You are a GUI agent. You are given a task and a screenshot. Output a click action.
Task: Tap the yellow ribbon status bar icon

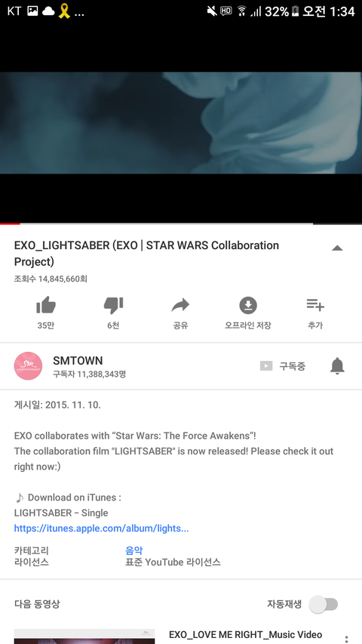pos(64,11)
